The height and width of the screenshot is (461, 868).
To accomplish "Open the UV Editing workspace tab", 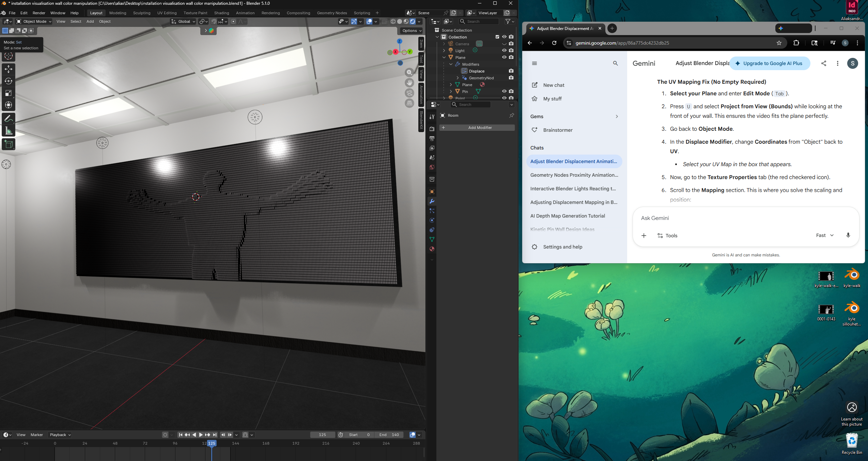I will tap(167, 13).
